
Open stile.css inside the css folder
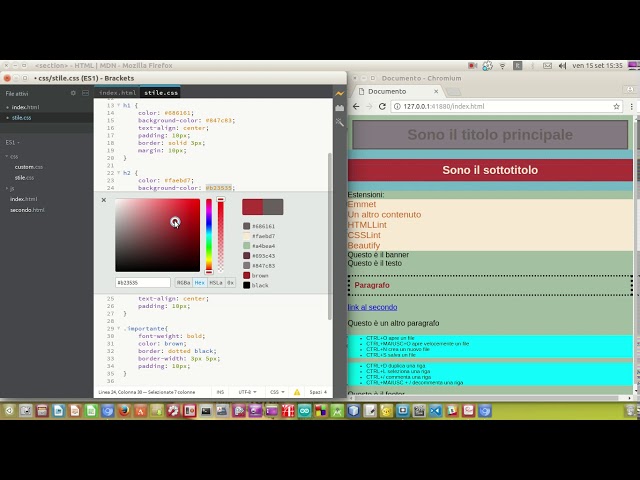[x=24, y=178]
